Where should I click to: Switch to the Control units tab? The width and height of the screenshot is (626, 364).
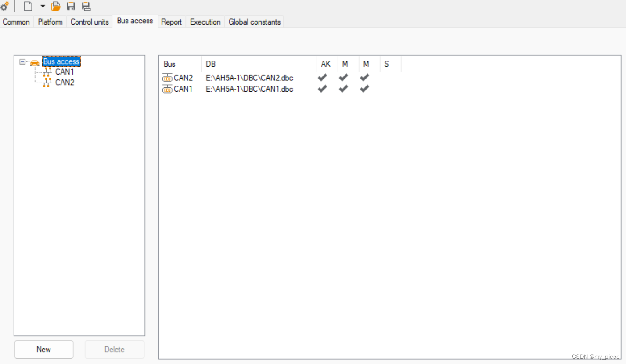(89, 22)
